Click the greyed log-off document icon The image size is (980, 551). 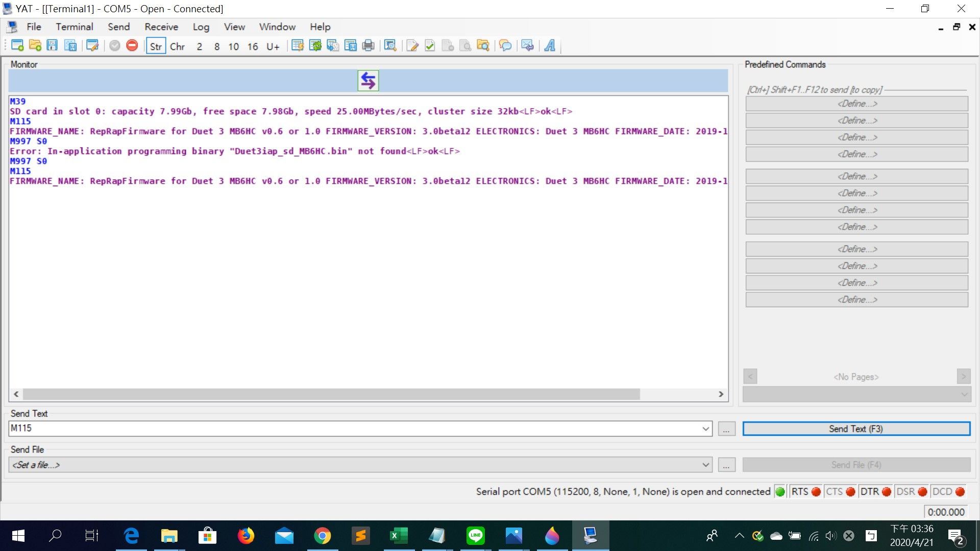(448, 45)
